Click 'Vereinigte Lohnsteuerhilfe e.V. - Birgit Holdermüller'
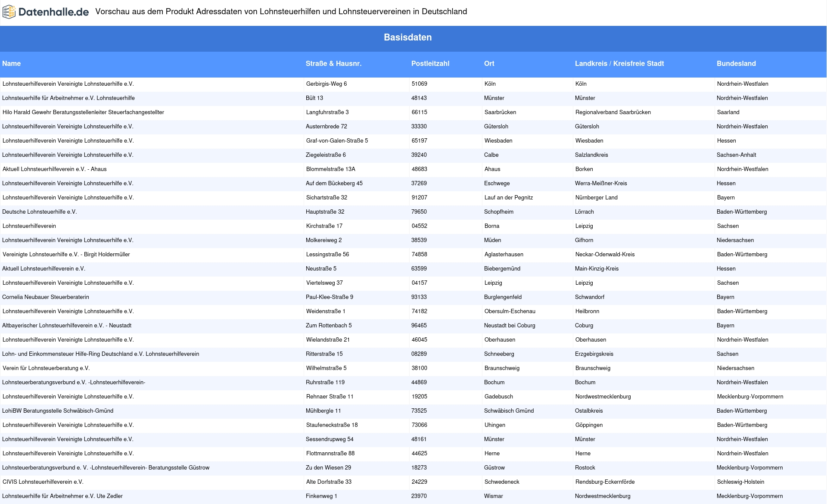827x504 pixels. pyautogui.click(x=66, y=254)
